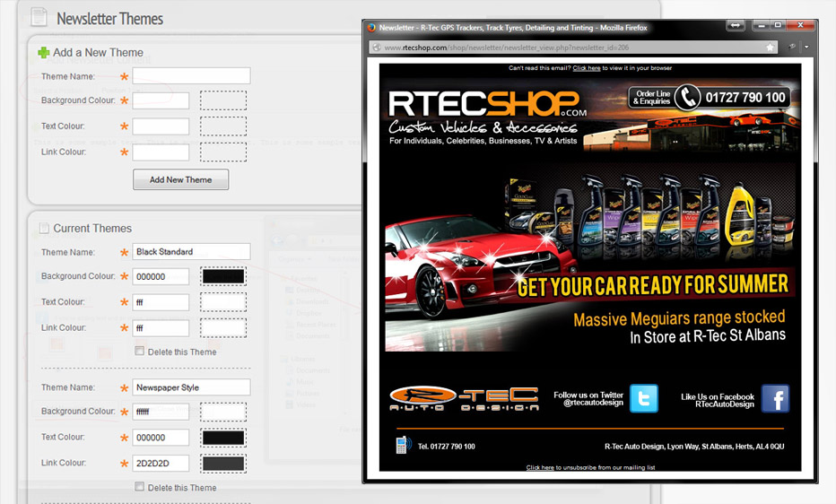
Task: Click the 01727 790 100 order line number
Action: (x=745, y=98)
